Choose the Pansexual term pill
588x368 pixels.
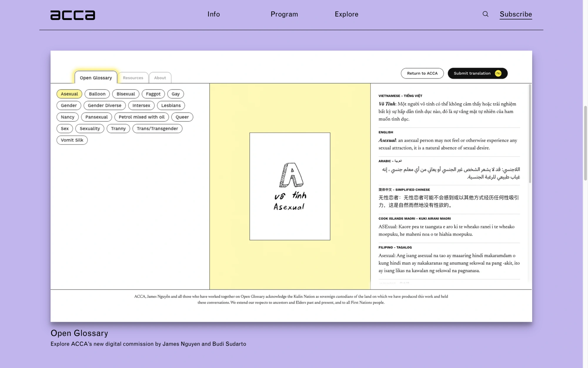click(96, 117)
